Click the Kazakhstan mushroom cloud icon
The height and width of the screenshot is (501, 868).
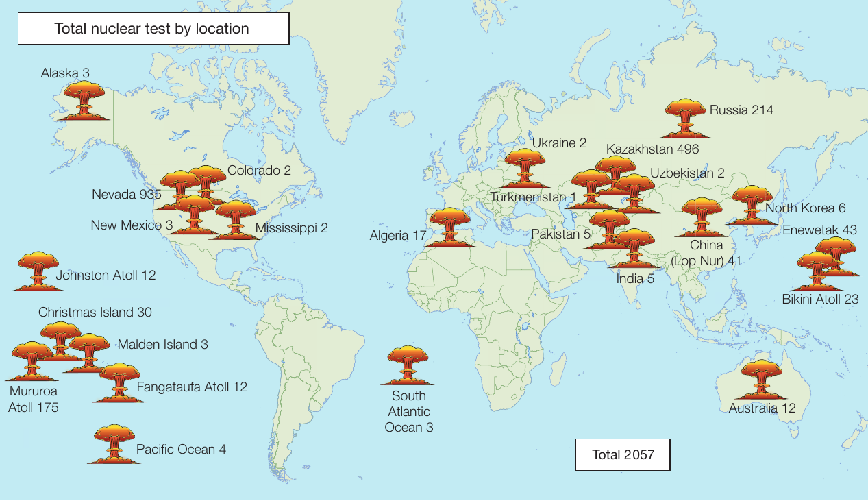(x=616, y=175)
